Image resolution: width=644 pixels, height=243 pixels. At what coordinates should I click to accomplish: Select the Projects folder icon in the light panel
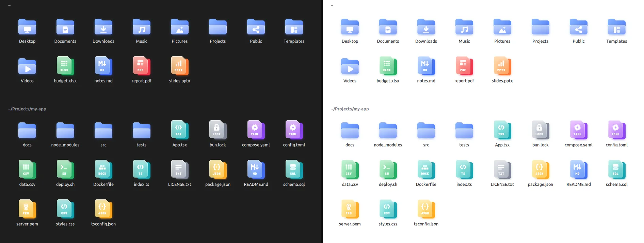(x=541, y=27)
